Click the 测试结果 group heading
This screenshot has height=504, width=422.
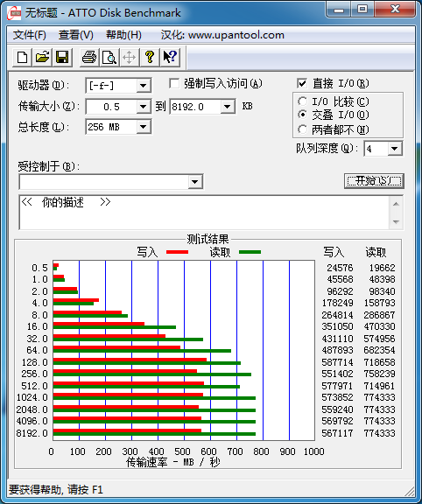point(207,239)
